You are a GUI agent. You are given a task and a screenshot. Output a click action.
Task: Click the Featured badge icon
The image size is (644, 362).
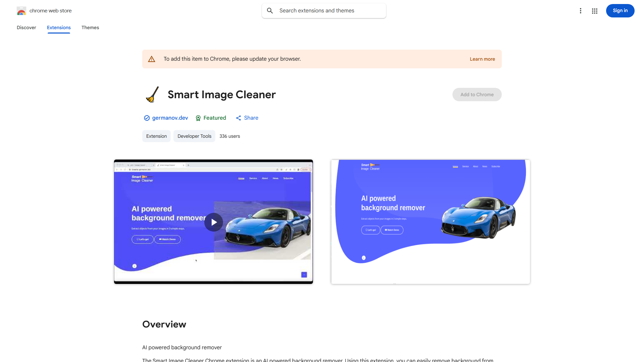[198, 118]
